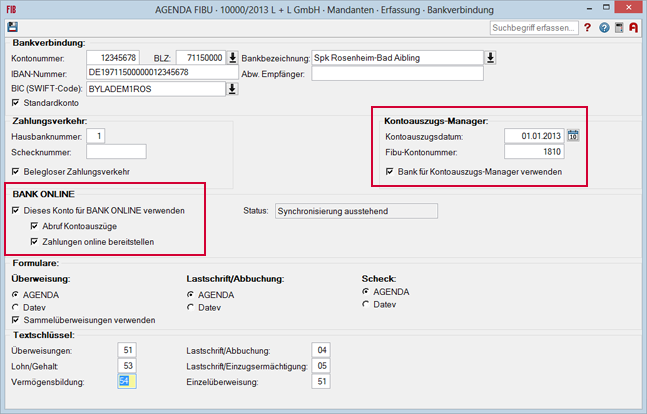Uncheck the Abruf Kontoauszüge option
This screenshot has height=414, width=647.
click(x=34, y=226)
